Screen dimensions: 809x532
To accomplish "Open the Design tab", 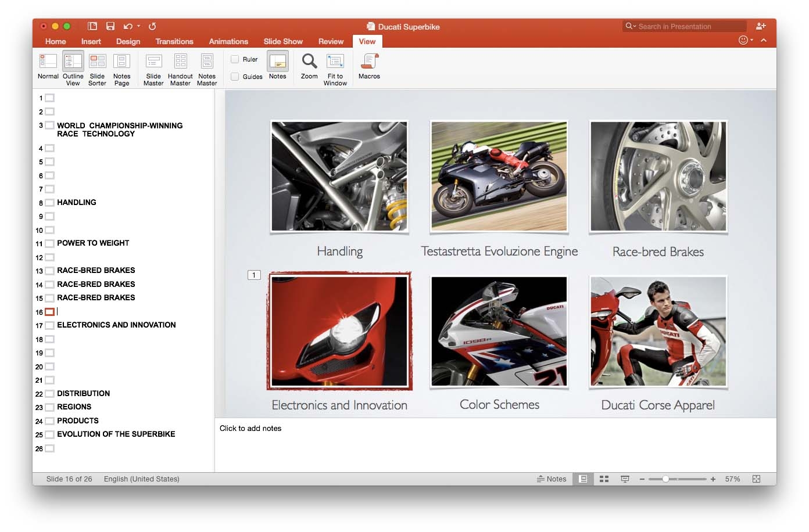I will pos(128,41).
